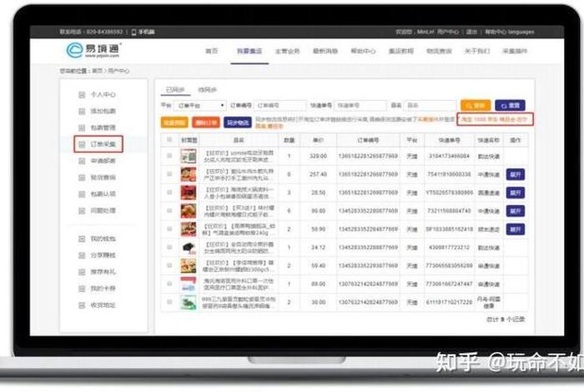584x392 pixels.
Task: Switch to the 待同步 tab
Action: click(208, 90)
